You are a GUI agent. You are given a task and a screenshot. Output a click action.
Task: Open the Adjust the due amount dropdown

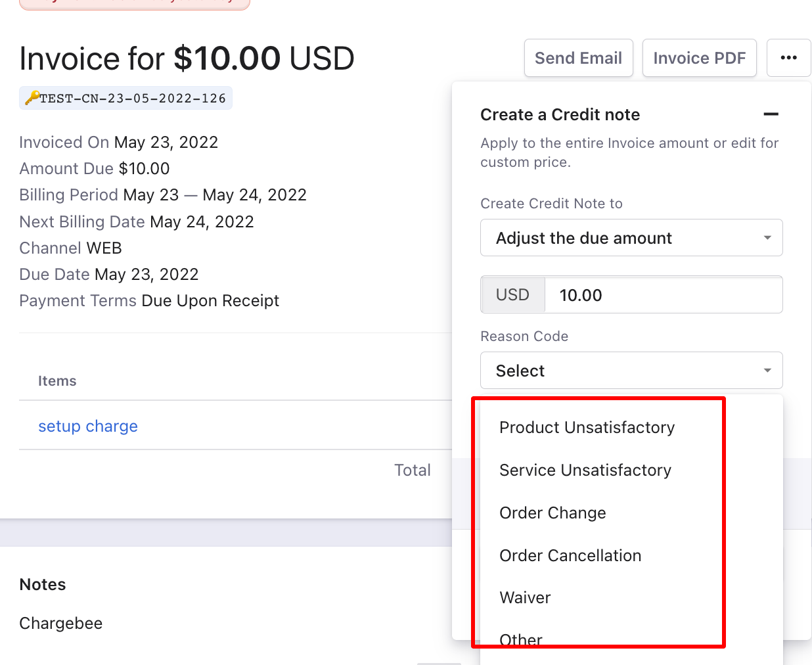(x=631, y=238)
